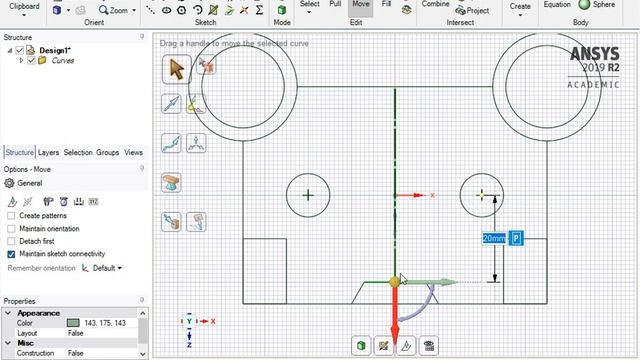The height and width of the screenshot is (360, 640).
Task: Click the 20mm dimension input field
Action: point(494,238)
